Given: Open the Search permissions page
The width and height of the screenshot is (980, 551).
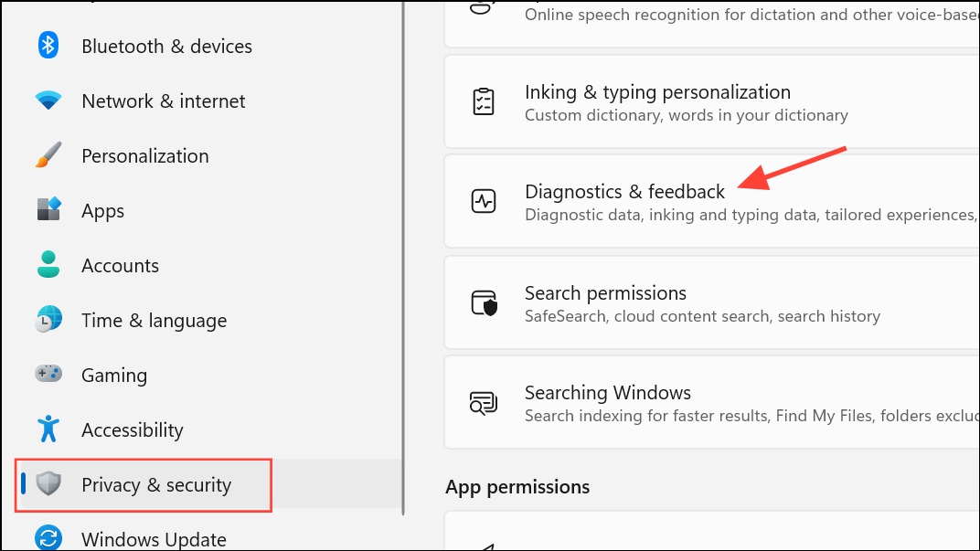Looking at the screenshot, I should (x=712, y=302).
